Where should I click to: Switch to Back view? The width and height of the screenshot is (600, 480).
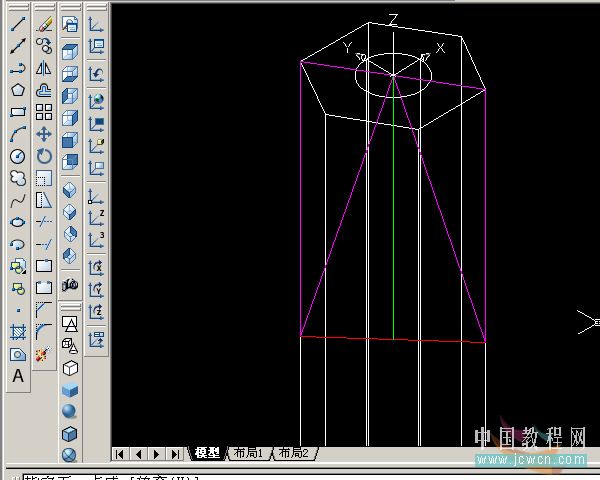(x=70, y=162)
